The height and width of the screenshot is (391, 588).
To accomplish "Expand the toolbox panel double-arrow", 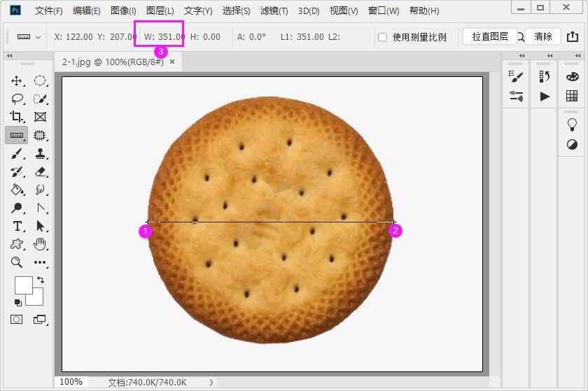I will (x=10, y=55).
